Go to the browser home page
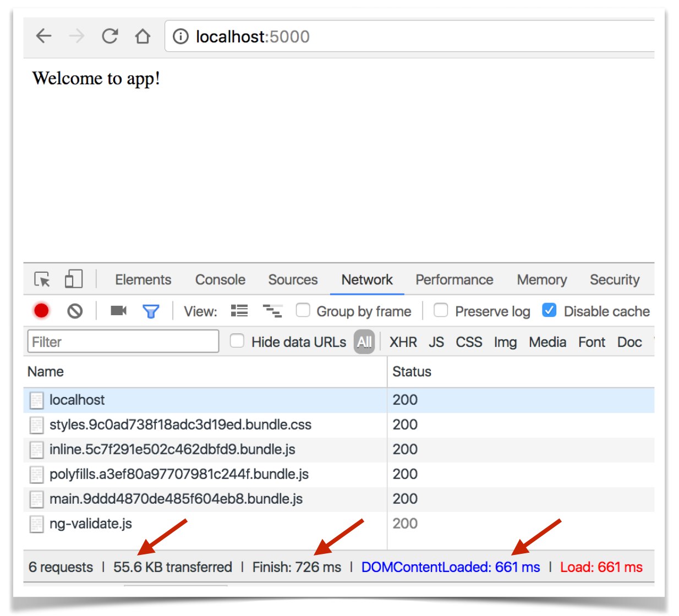This screenshot has width=679, height=616. (x=143, y=36)
